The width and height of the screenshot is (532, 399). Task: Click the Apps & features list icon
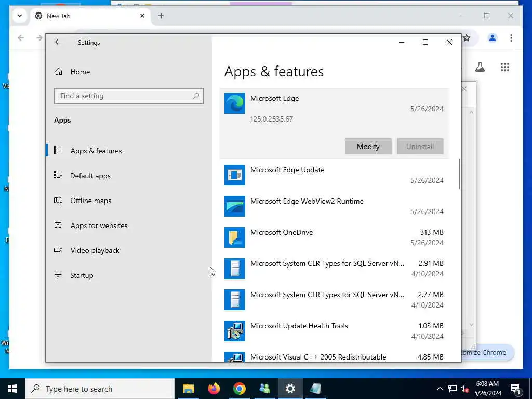click(58, 150)
